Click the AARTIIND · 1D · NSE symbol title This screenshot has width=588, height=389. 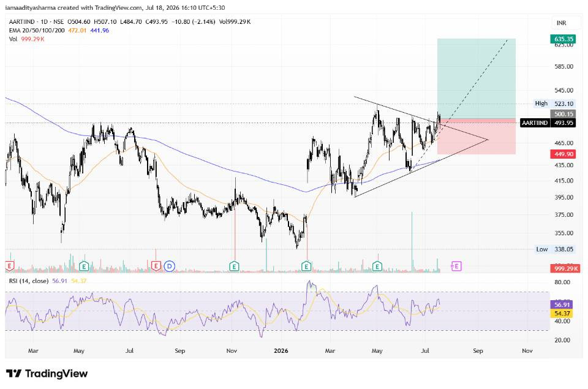tap(36, 22)
